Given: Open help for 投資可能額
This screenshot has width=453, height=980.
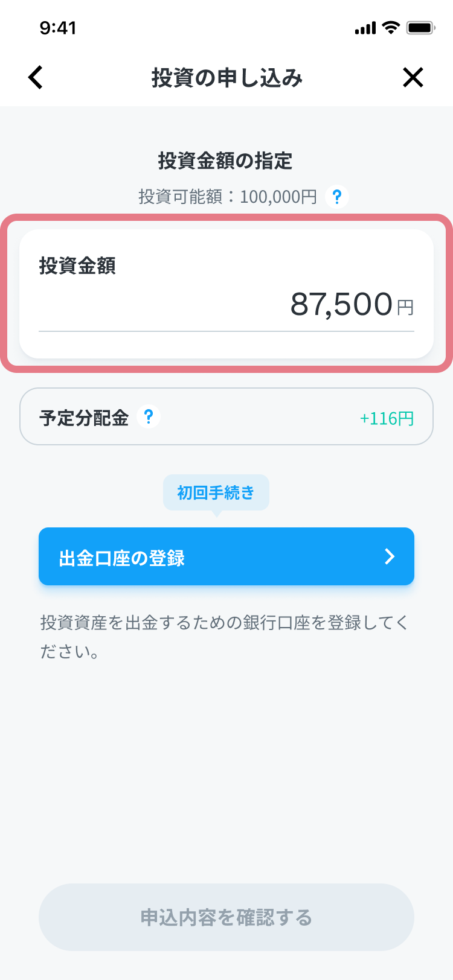Looking at the screenshot, I should click(x=337, y=197).
